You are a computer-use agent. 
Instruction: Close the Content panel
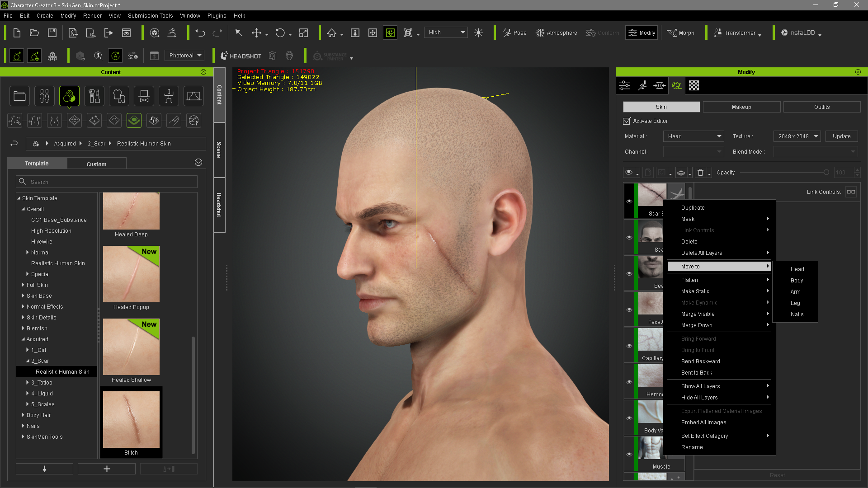pyautogui.click(x=203, y=72)
